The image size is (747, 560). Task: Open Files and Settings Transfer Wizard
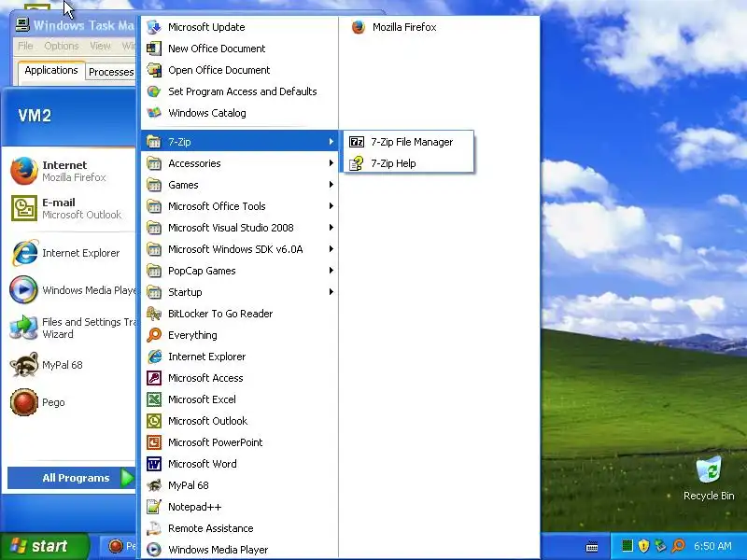pos(72,328)
